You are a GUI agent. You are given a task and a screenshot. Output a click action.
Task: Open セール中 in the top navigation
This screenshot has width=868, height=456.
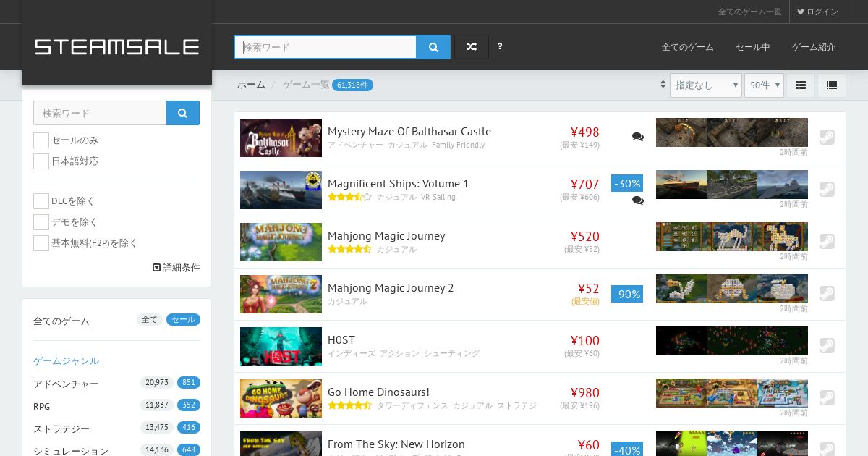coord(752,47)
